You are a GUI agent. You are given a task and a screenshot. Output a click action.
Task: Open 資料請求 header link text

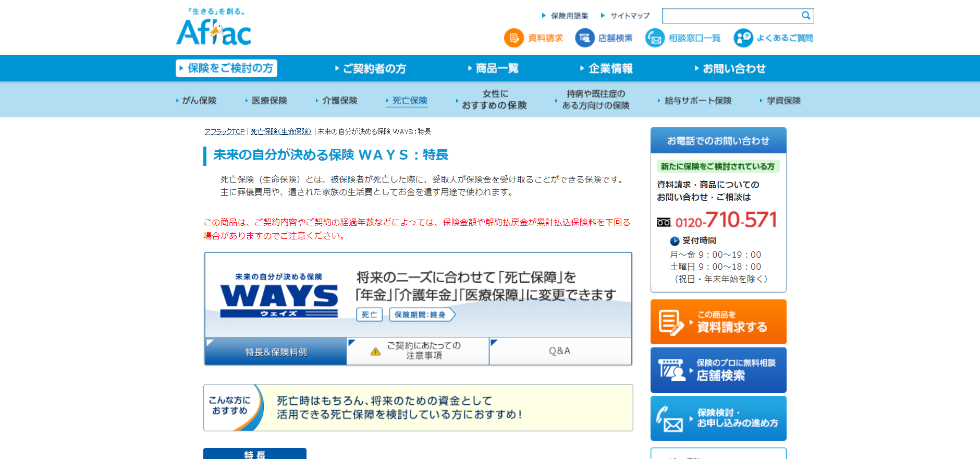[x=545, y=38]
